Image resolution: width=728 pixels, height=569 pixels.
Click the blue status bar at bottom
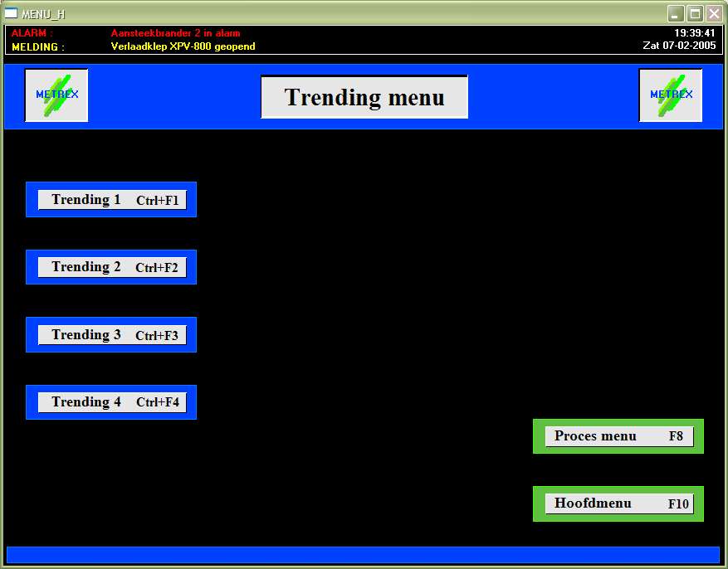point(363,554)
